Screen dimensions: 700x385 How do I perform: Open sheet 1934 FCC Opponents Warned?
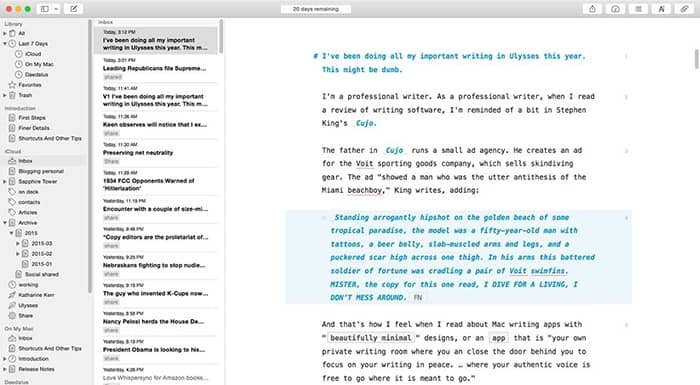point(156,181)
